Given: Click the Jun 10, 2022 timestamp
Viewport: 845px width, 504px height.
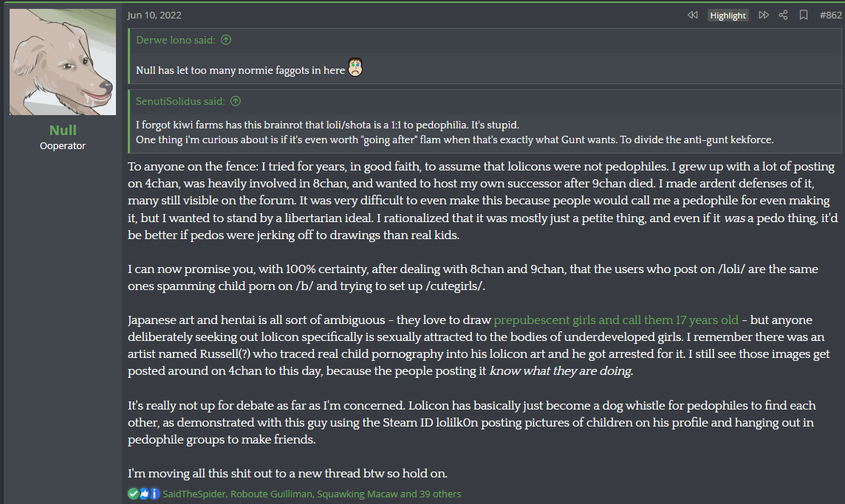Looking at the screenshot, I should click(x=154, y=15).
